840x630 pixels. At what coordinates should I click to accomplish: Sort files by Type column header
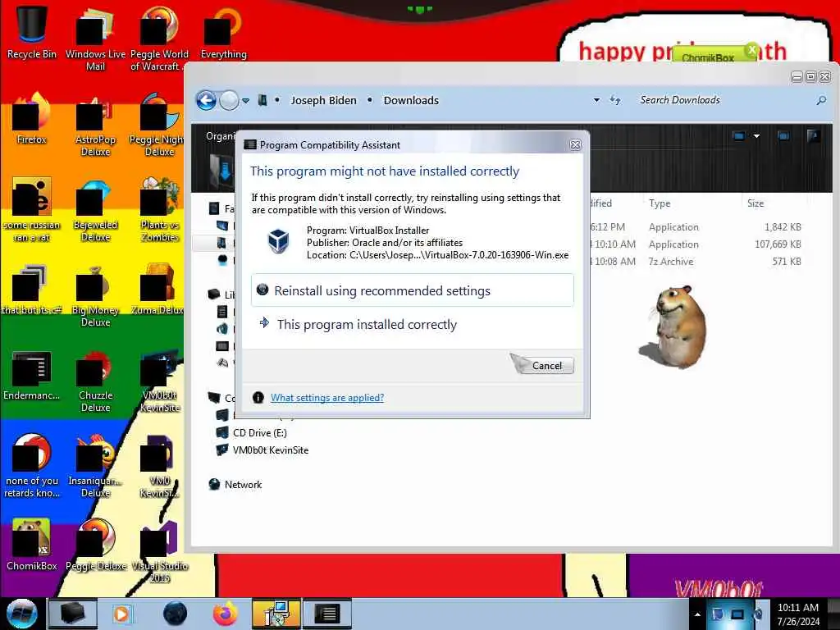660,203
